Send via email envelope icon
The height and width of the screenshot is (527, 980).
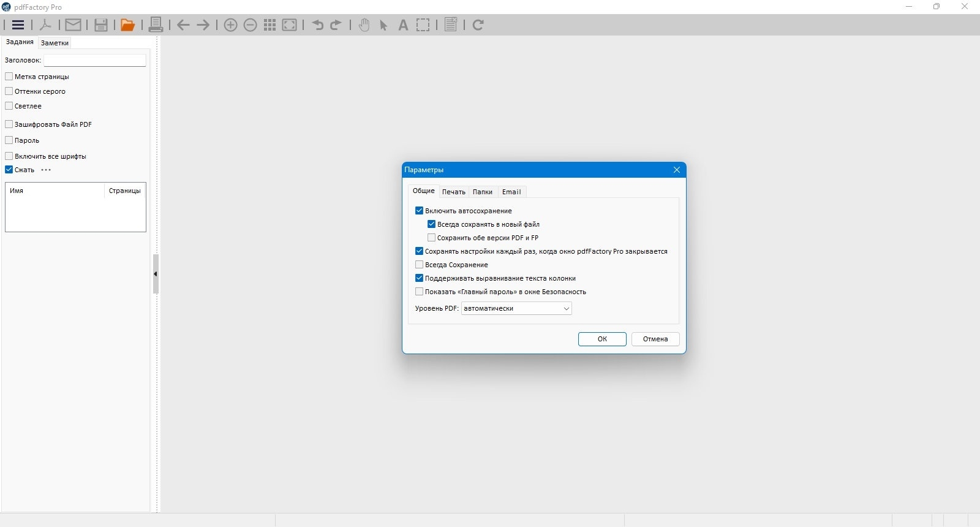coord(73,25)
